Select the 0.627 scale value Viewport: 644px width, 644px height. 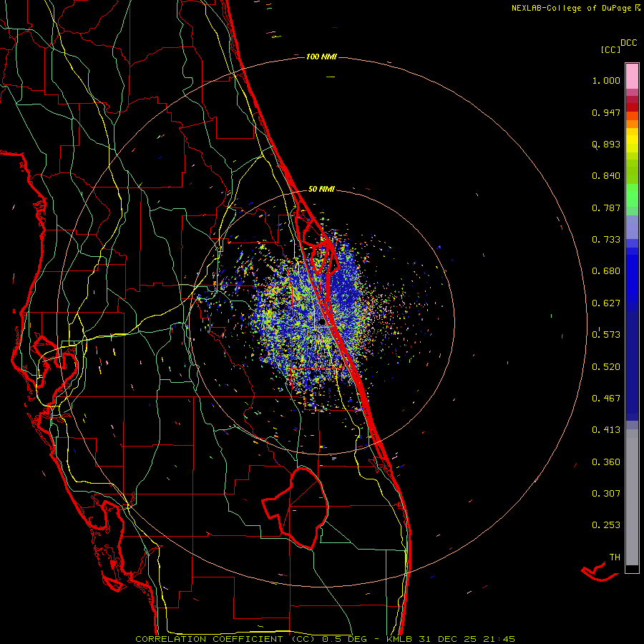pyautogui.click(x=606, y=303)
